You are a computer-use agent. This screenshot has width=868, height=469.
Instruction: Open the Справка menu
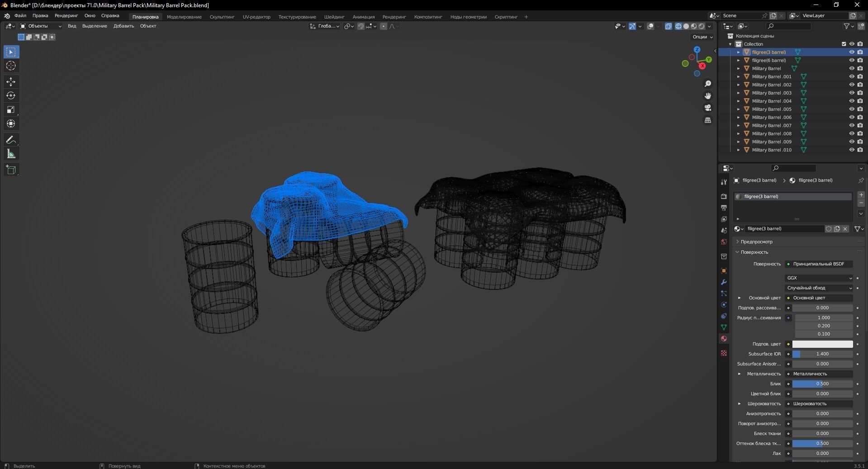[110, 16]
